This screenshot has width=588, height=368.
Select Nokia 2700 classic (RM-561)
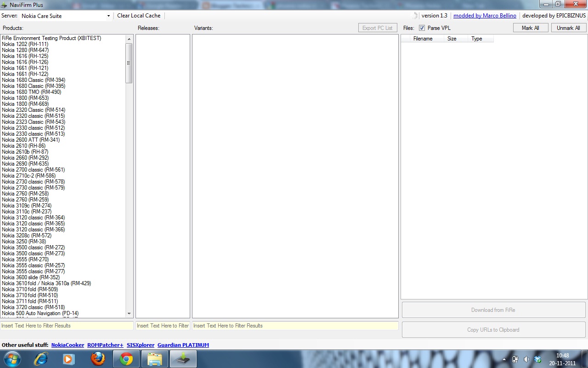(x=33, y=170)
